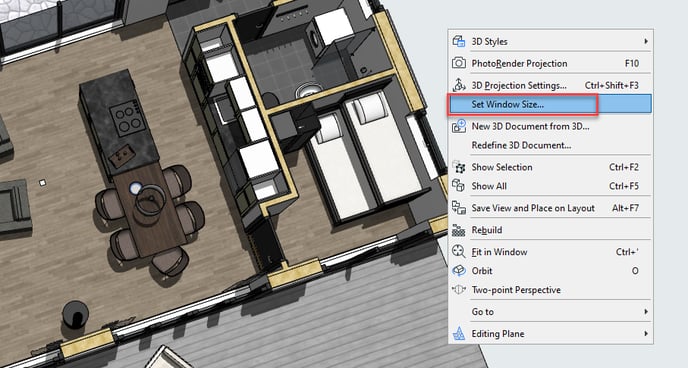This screenshot has width=688, height=368.
Task: Click the New 3D Document icon
Action: [x=459, y=126]
